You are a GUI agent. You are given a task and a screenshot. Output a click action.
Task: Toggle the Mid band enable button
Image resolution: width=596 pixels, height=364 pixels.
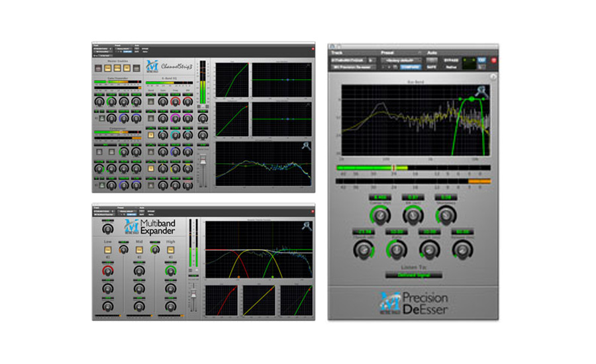(139, 250)
